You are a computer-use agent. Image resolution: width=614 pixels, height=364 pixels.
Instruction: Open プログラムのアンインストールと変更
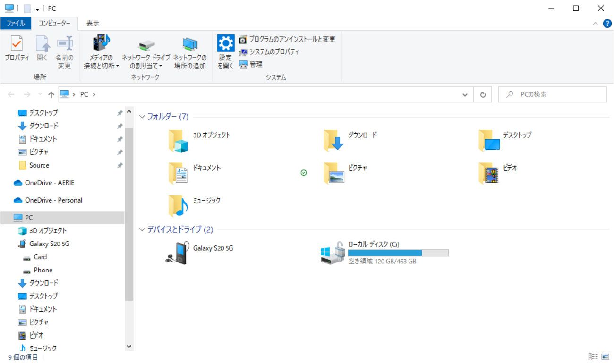[x=287, y=39]
